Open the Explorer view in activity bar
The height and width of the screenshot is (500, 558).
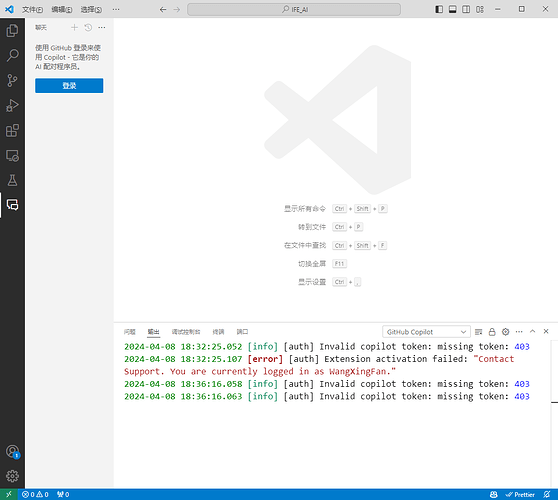pos(12,31)
